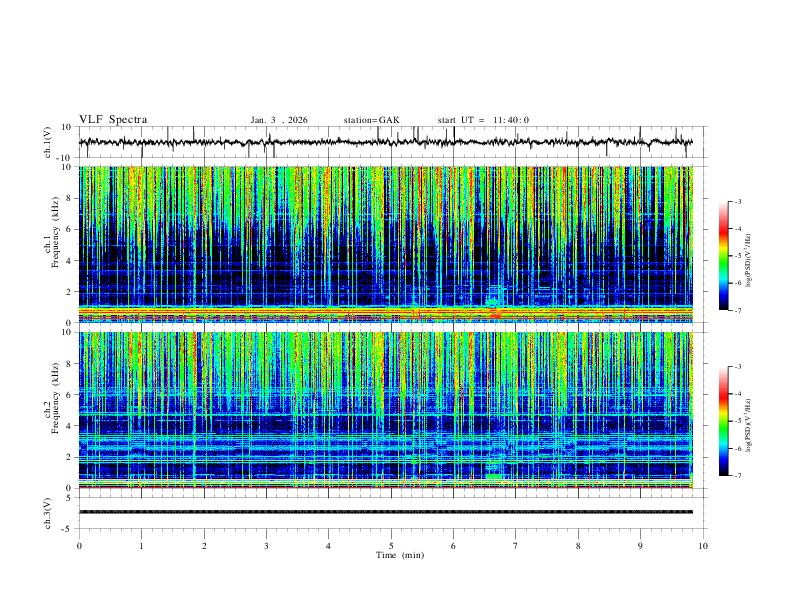
Task: Click time axis tick label '0'
Action: 79,546
